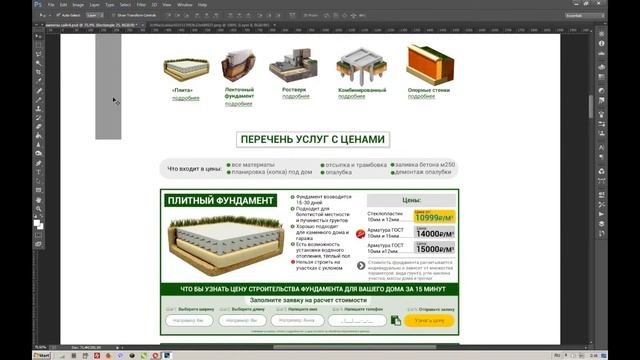Click the horizontal canvas scrollbar thumb

click(355, 347)
